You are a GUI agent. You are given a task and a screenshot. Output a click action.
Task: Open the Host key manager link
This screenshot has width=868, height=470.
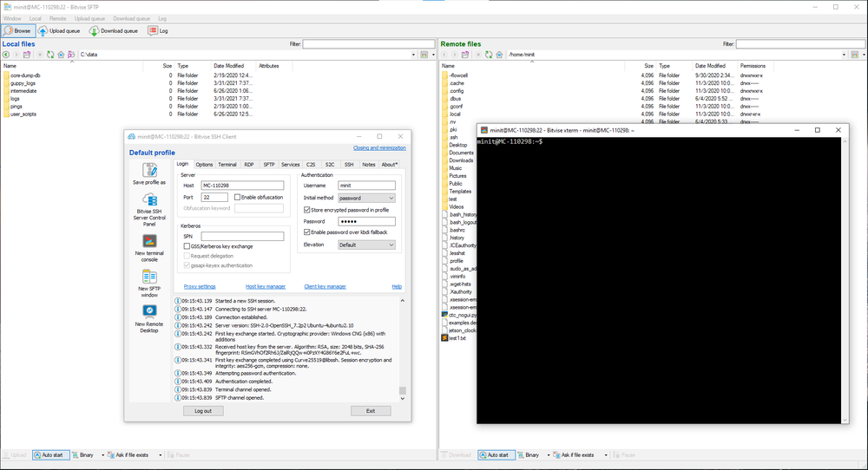tap(265, 286)
